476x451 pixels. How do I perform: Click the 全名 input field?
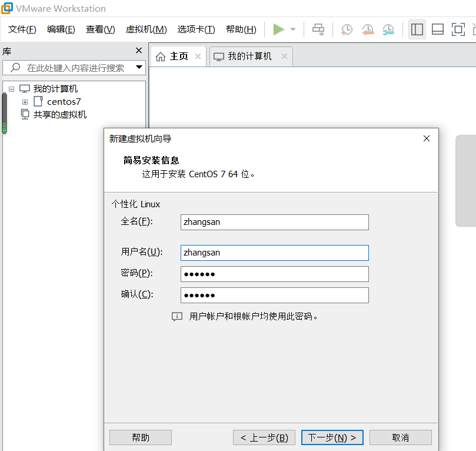pos(275,223)
